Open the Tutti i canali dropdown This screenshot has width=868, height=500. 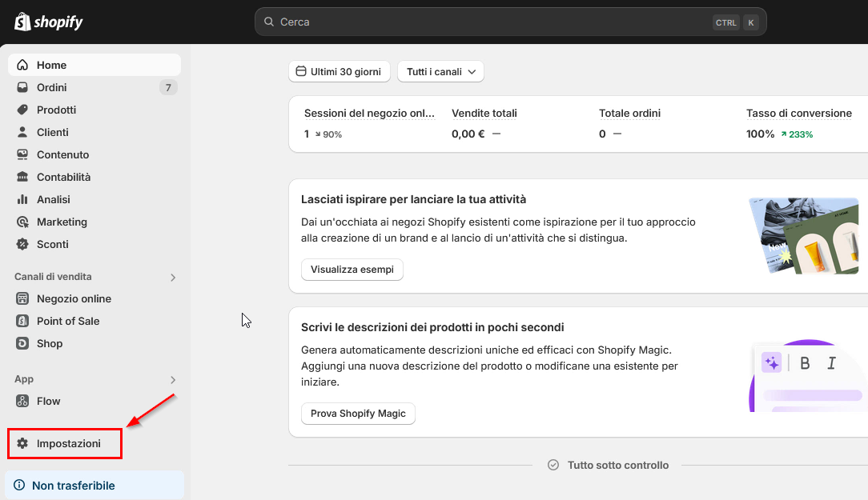coord(440,71)
